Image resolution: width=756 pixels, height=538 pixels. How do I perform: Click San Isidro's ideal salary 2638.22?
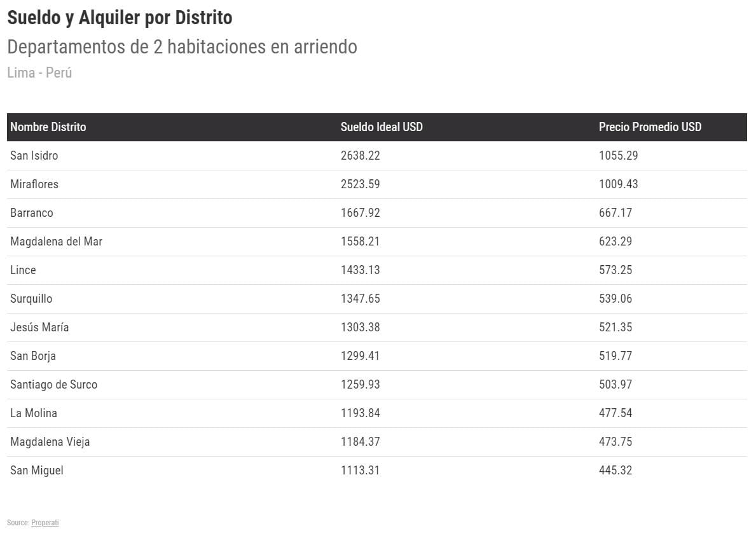361,156
